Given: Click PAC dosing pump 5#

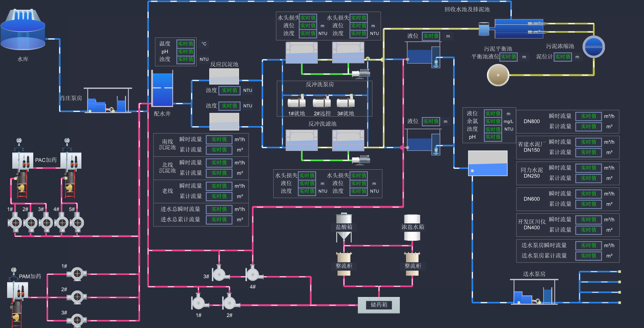Looking at the screenshot, I should click(x=77, y=223).
